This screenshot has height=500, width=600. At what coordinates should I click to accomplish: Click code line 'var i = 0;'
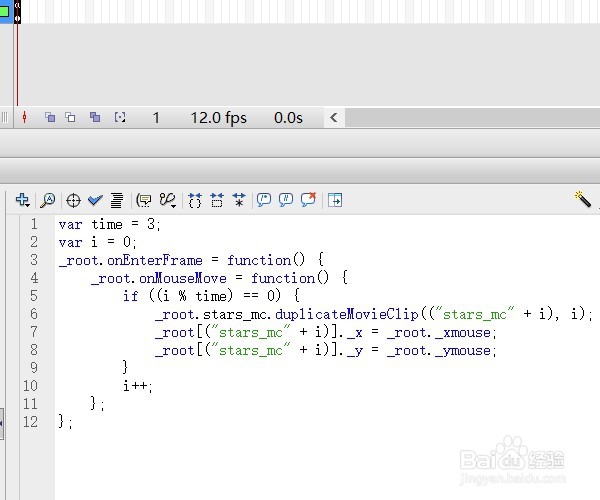(x=97, y=242)
